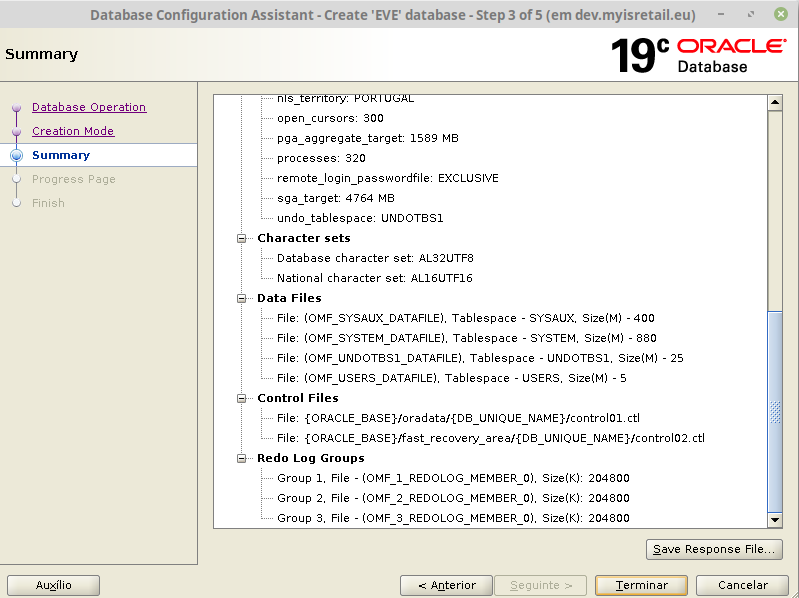Select the OMF_SYSAUX_DATAFILE file row
Viewport: 799px width, 598px height.
(466, 318)
